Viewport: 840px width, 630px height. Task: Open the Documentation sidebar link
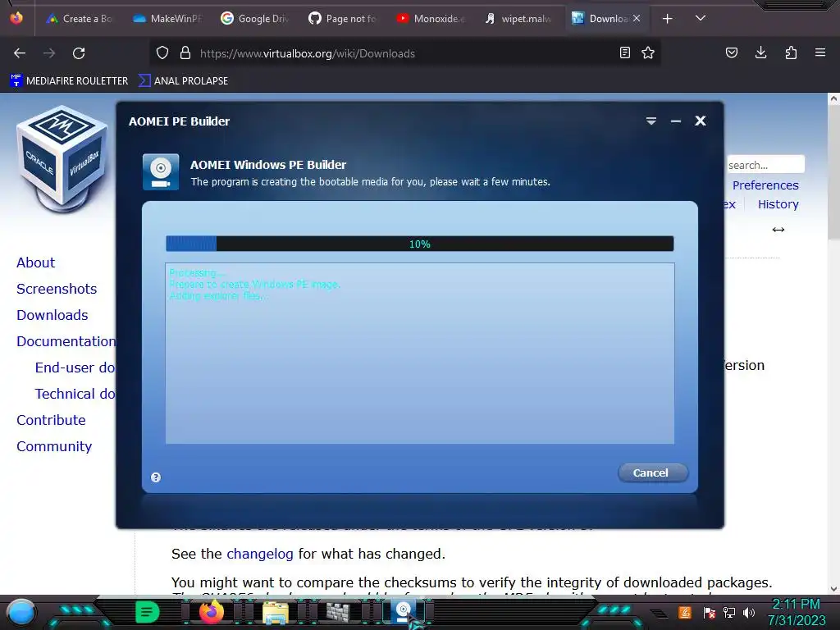coord(66,341)
